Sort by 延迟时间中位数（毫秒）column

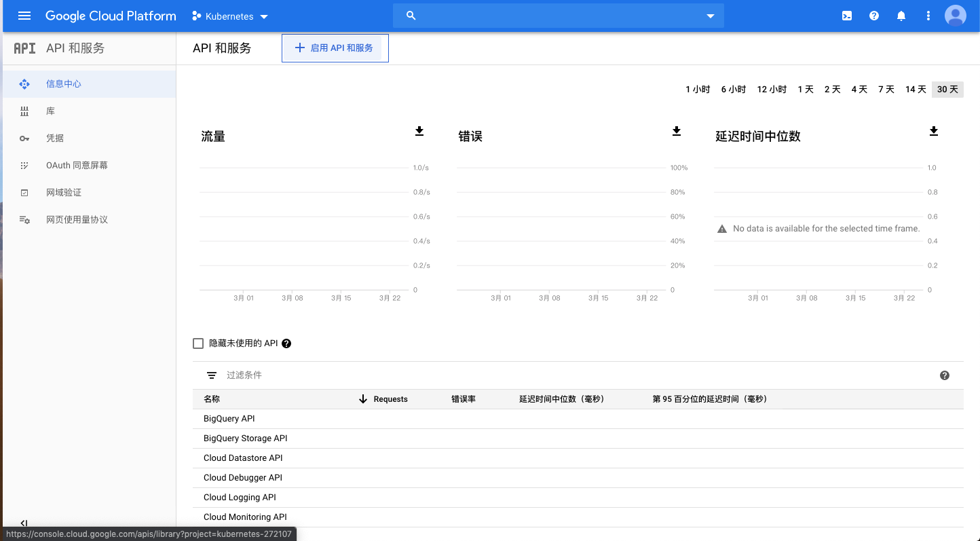561,399
